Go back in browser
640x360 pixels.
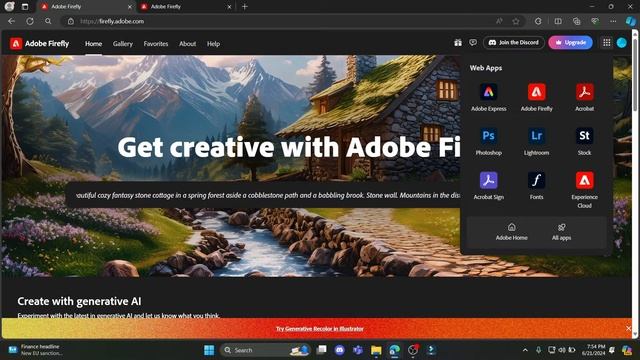click(x=11, y=21)
